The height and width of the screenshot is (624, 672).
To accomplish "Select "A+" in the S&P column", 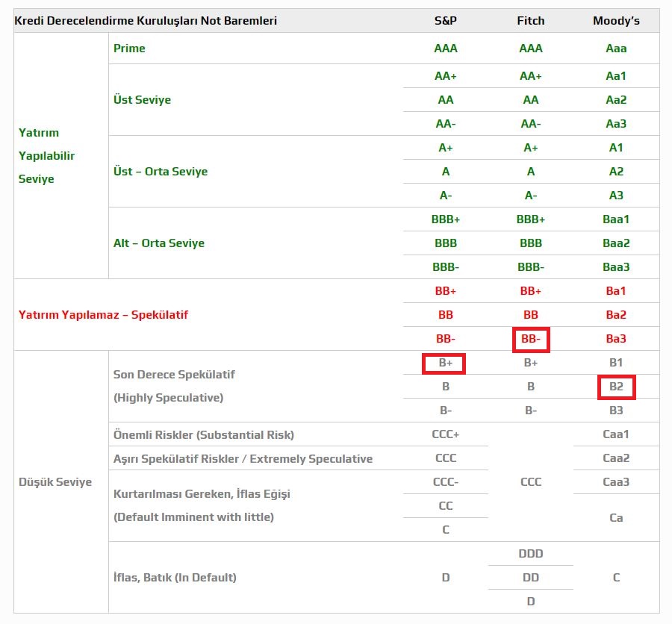I will point(445,148).
